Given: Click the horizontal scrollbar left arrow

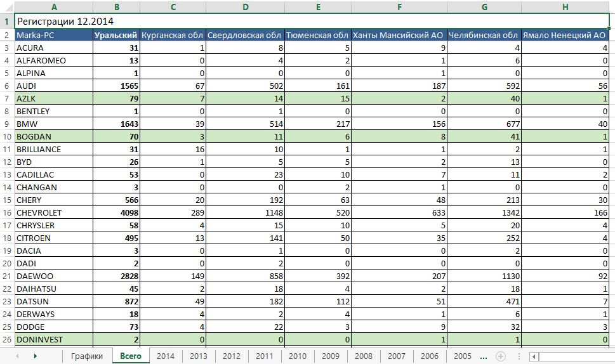Looking at the screenshot, I should coord(533,356).
